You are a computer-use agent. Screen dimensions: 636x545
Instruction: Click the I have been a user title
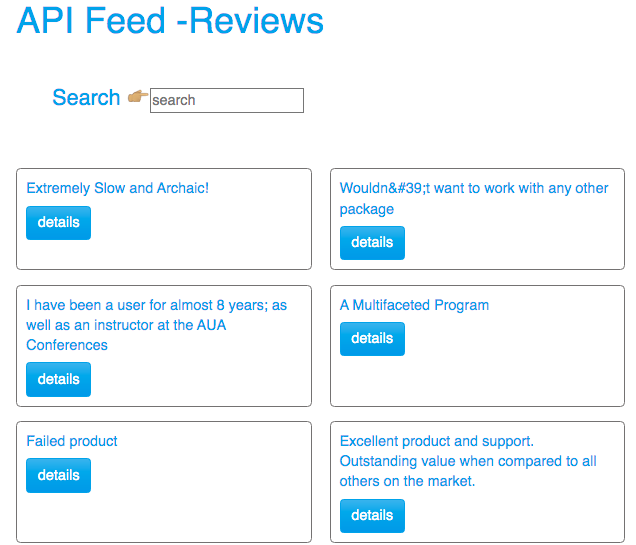click(x=157, y=325)
